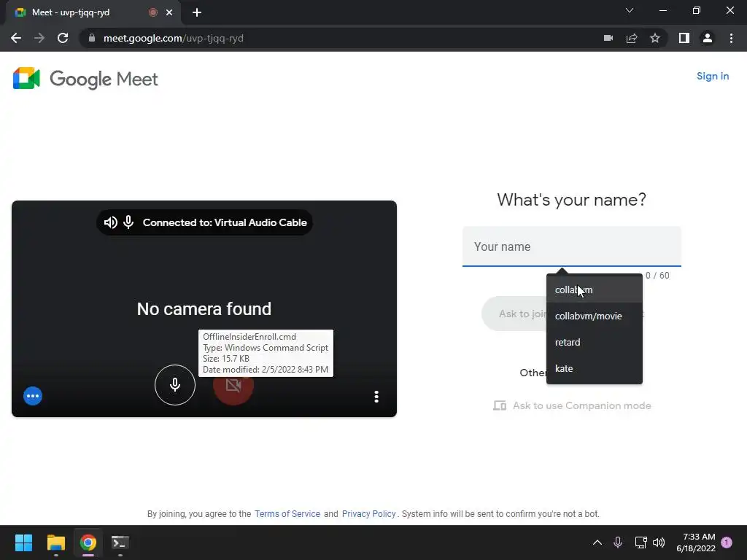Click the browser forward arrow
747x560 pixels.
click(x=39, y=38)
